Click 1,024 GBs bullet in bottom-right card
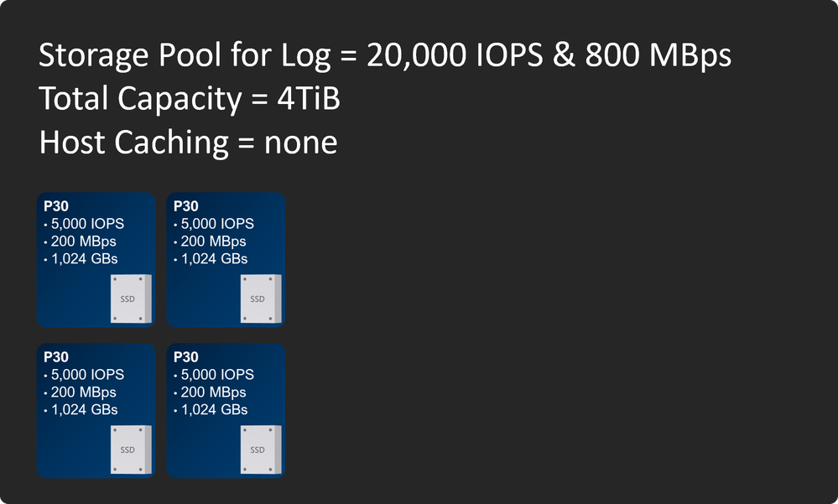Screen dimensions: 838x504 click(x=212, y=410)
